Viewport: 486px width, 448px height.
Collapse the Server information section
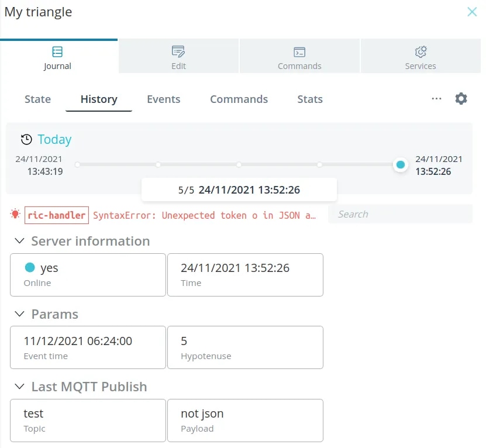(19, 240)
